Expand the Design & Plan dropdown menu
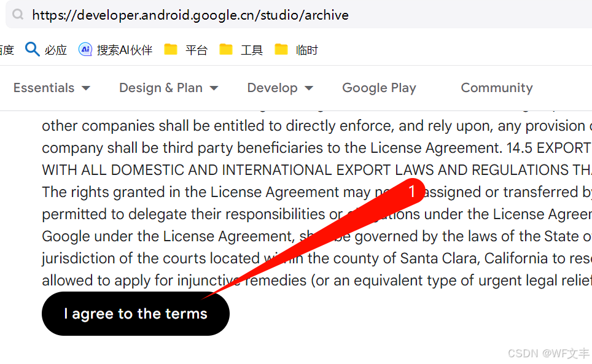Image resolution: width=592 pixels, height=364 pixels. pyautogui.click(x=169, y=88)
